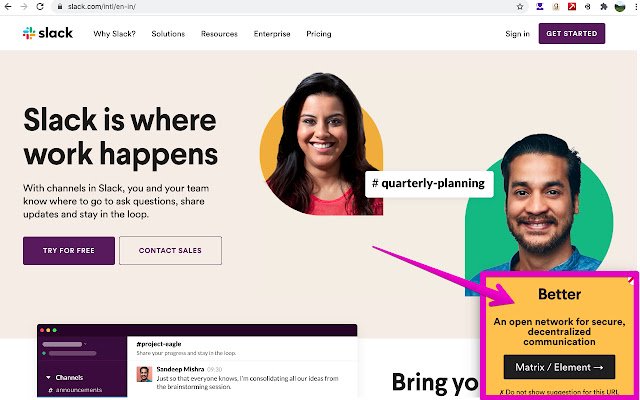Open the Why Slack? menu

click(114, 34)
